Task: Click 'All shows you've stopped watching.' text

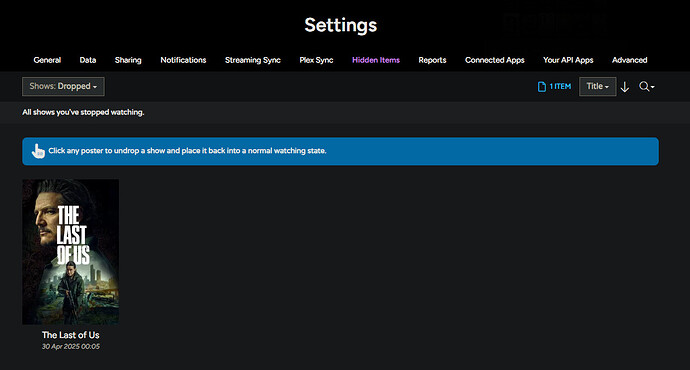Action: click(x=83, y=112)
